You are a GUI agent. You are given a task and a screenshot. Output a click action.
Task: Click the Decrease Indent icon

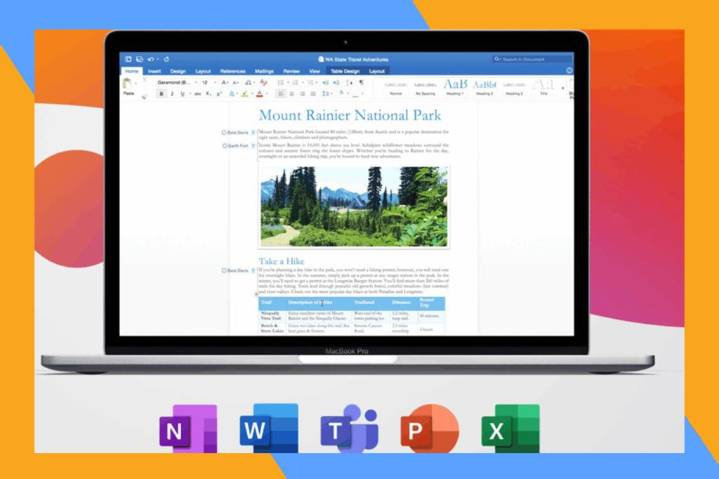tap(325, 83)
